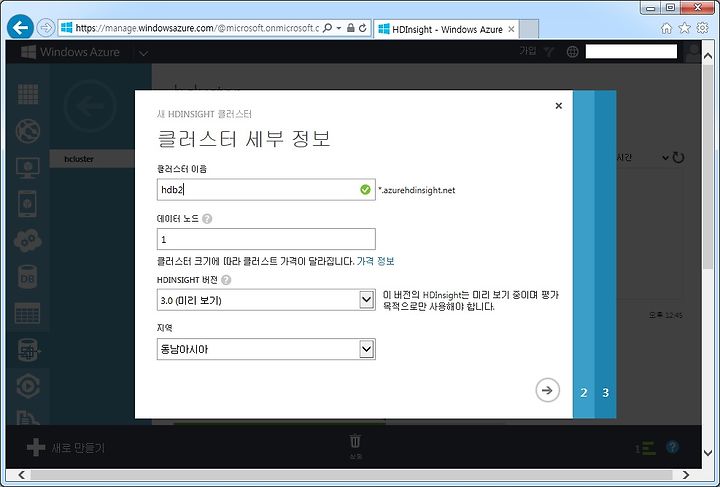The height and width of the screenshot is (487, 720).
Task: Open the help question mark in the bottom bar
Action: [672, 447]
